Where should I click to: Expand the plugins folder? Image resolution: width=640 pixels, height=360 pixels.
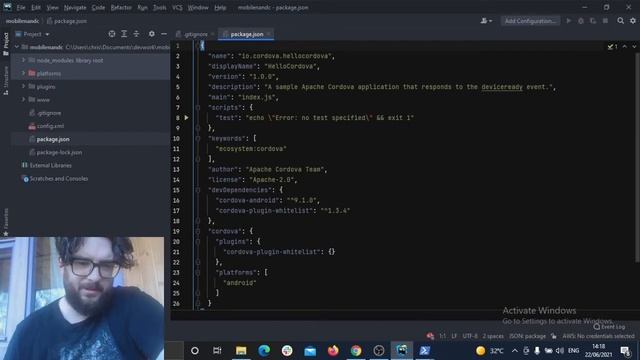click(x=24, y=87)
